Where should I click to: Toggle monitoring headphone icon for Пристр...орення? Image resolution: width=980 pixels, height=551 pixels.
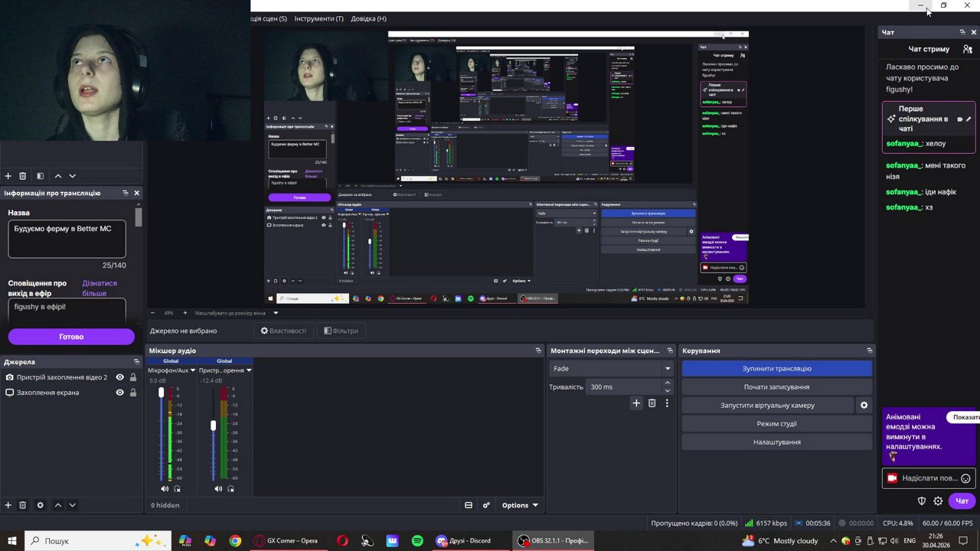click(x=231, y=488)
